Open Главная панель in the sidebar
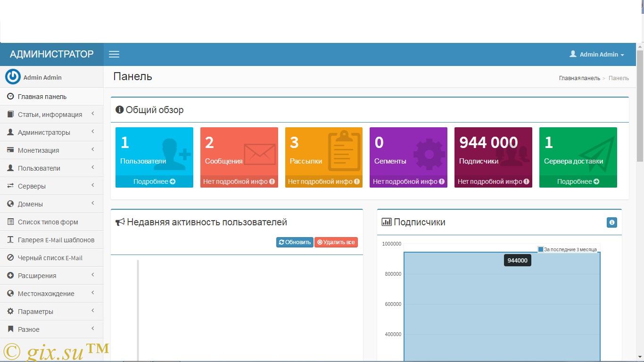This screenshot has width=644, height=362. click(52, 96)
